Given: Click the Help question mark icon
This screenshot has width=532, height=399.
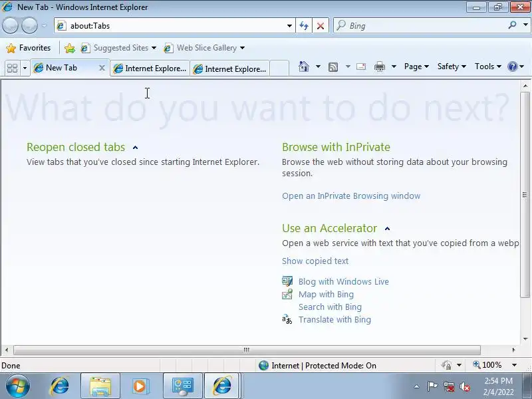Looking at the screenshot, I should 512,66.
